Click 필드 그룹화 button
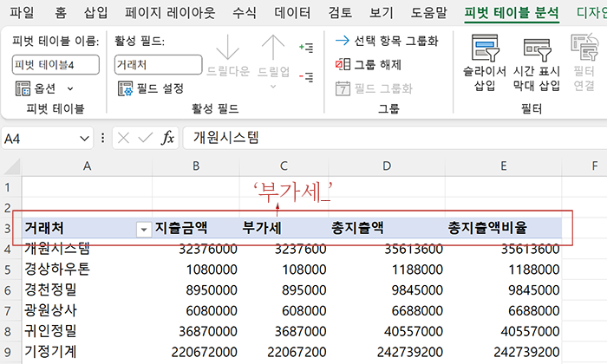This screenshot has height=364, width=607. click(x=374, y=88)
